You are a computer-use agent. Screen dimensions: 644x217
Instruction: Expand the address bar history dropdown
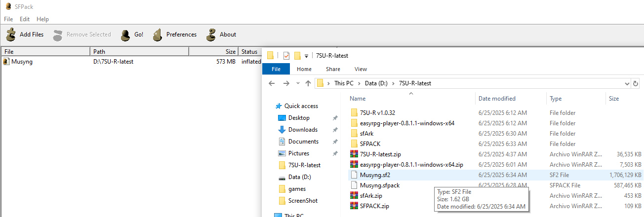click(627, 83)
